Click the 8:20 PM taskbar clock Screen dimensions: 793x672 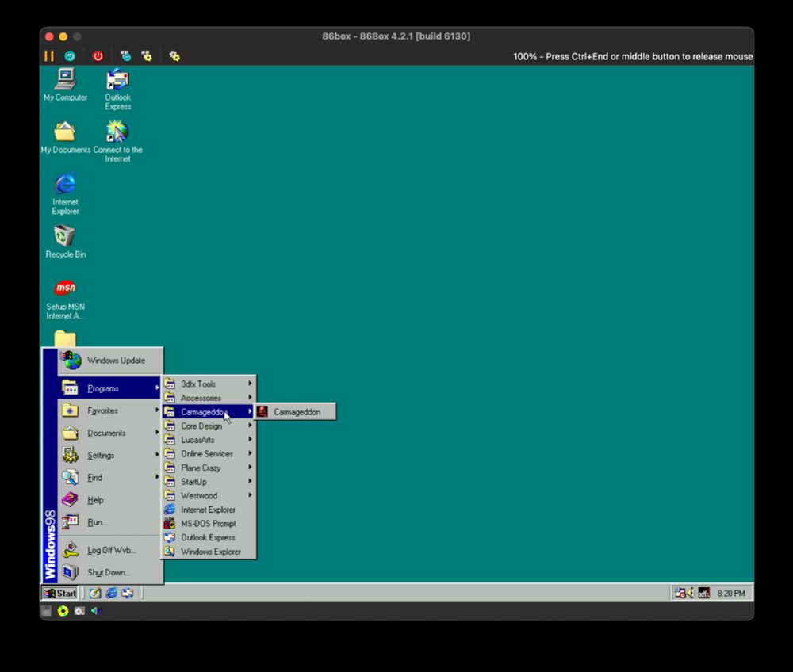pyautogui.click(x=730, y=594)
